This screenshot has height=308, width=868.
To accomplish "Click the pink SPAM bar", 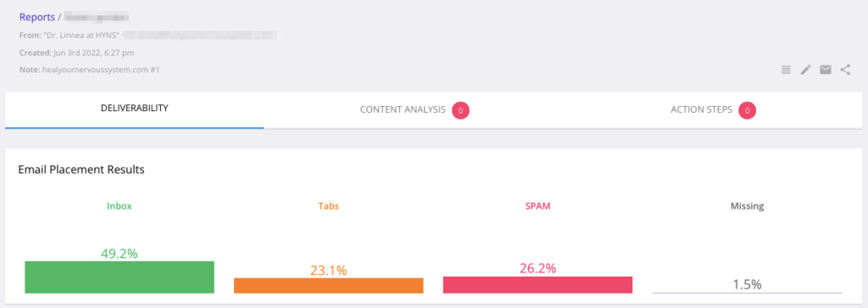I will pos(537,285).
